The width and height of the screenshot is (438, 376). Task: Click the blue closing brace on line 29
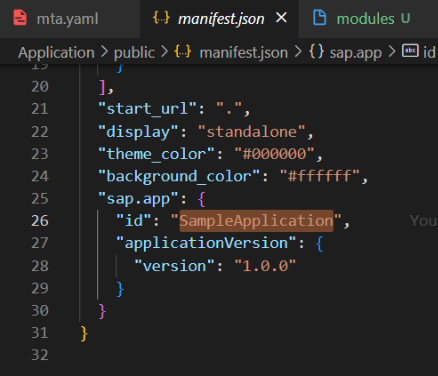tap(120, 288)
